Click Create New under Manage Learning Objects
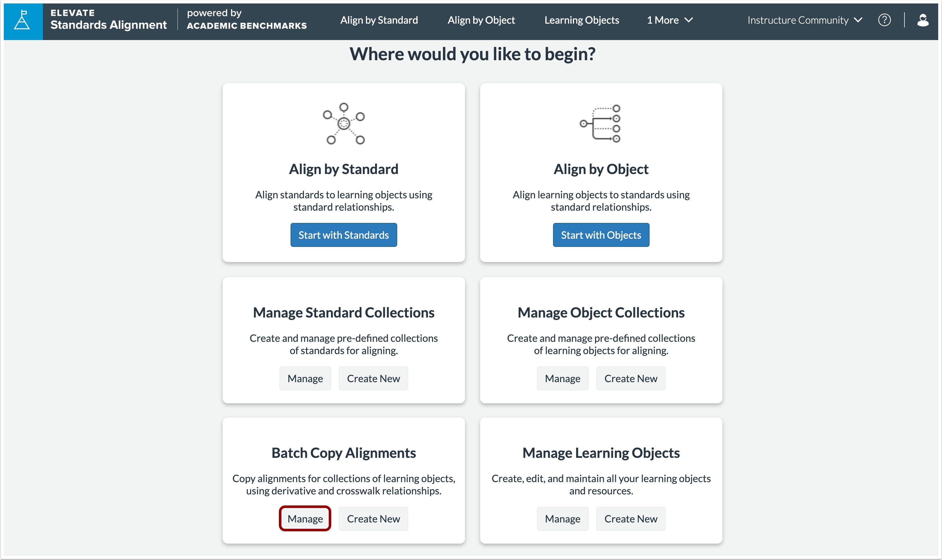942x560 pixels. tap(631, 518)
